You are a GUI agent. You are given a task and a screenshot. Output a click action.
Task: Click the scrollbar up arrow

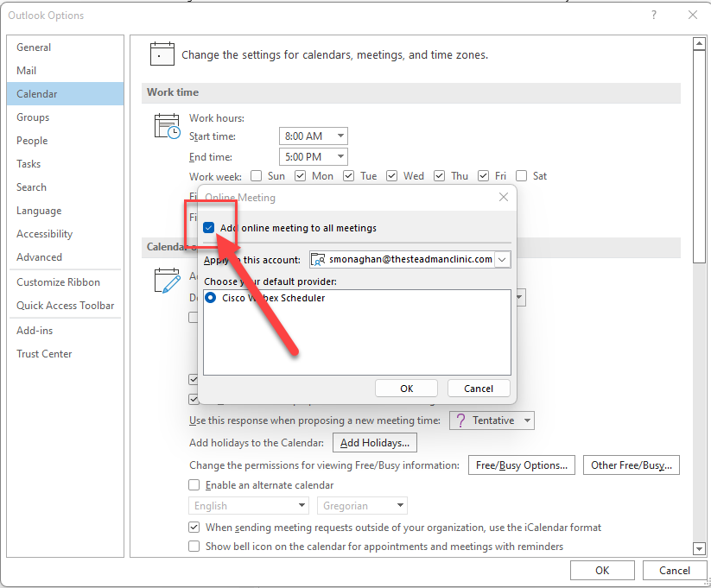[x=699, y=44]
